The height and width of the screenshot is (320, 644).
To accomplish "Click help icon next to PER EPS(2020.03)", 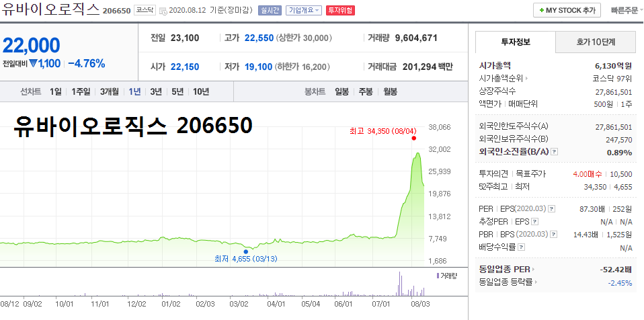I will click(551, 208).
